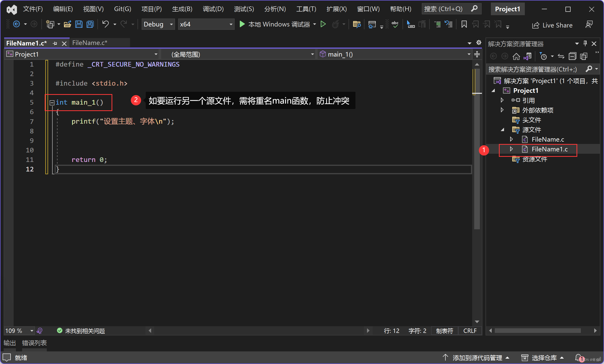The height and width of the screenshot is (364, 604).
Task: Open the Debug configuration dropdown
Action: point(158,24)
